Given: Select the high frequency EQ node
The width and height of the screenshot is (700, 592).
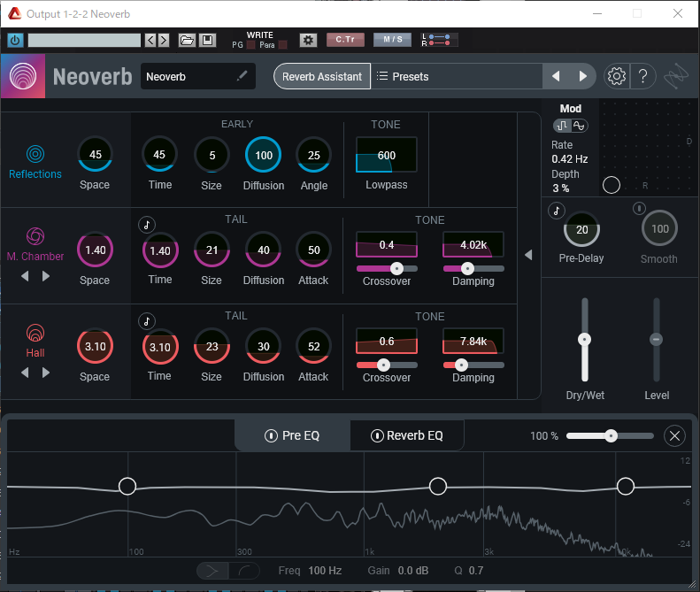Looking at the screenshot, I should pos(626,486).
